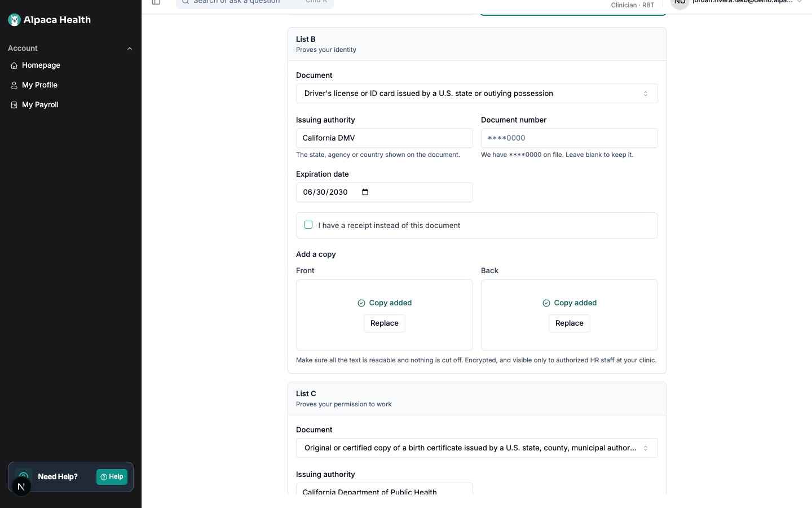Collapse the Account section chevron
Image resolution: width=812 pixels, height=508 pixels.
tap(130, 49)
